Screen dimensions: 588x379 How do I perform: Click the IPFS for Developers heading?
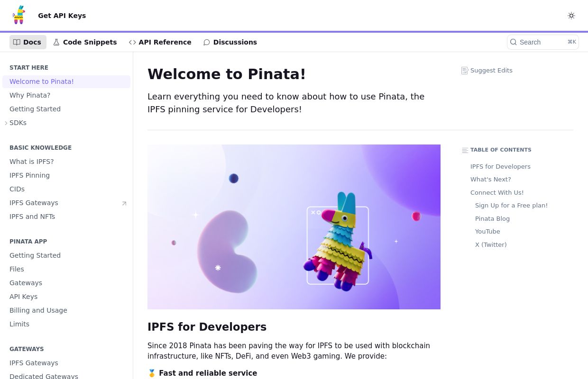click(x=207, y=327)
